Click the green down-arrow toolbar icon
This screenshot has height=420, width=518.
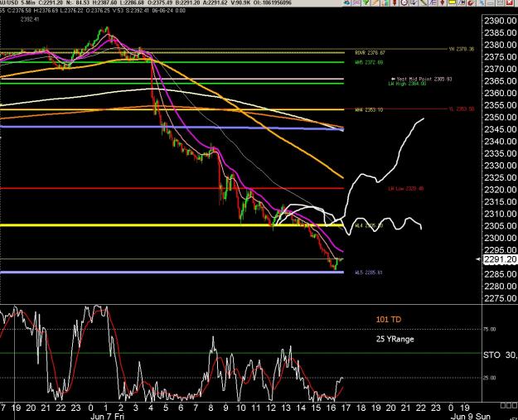pyautogui.click(x=366, y=2)
